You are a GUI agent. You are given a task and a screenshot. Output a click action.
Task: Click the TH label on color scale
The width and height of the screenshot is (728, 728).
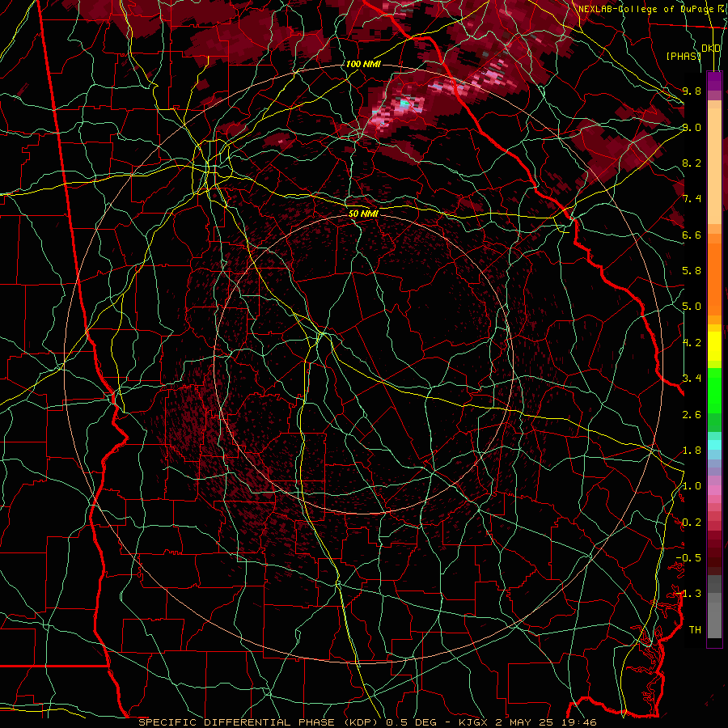(695, 630)
